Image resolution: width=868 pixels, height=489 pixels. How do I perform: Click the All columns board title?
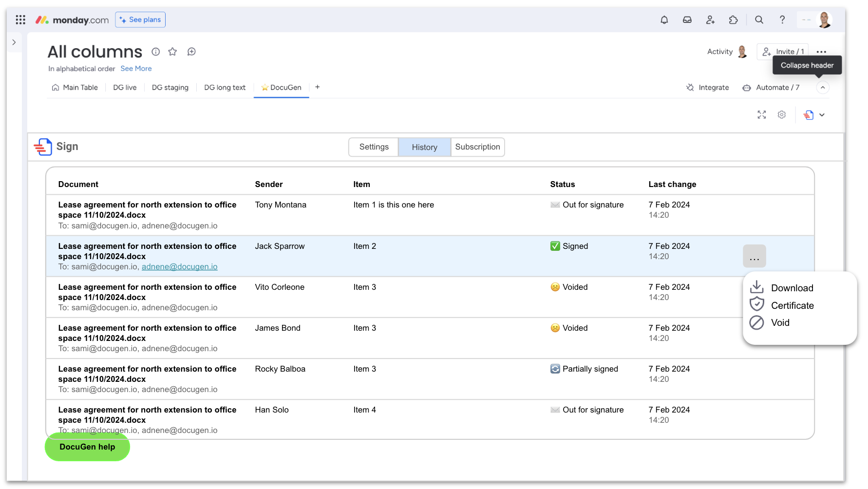tap(95, 52)
